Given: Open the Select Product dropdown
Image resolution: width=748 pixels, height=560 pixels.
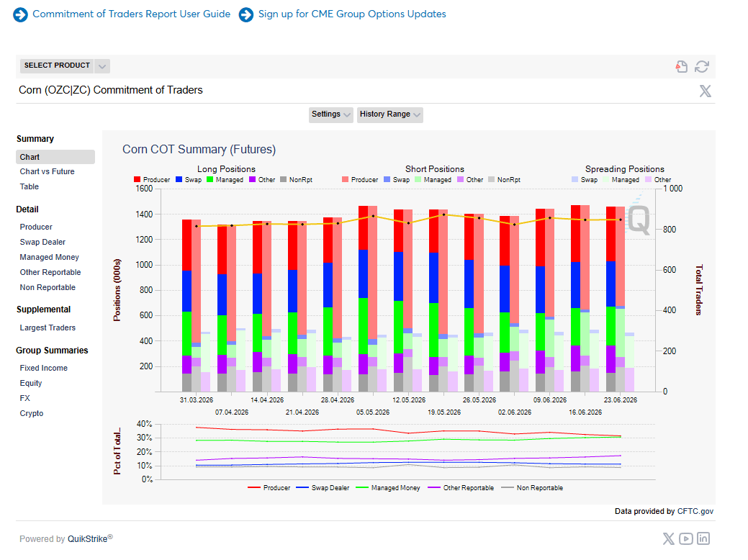Looking at the screenshot, I should (x=64, y=66).
